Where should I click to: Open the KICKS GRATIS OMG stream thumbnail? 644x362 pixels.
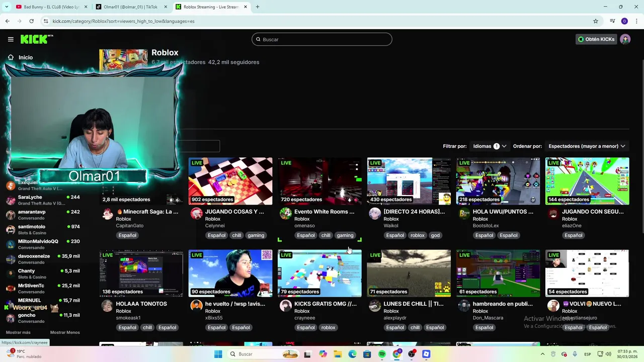(x=319, y=273)
